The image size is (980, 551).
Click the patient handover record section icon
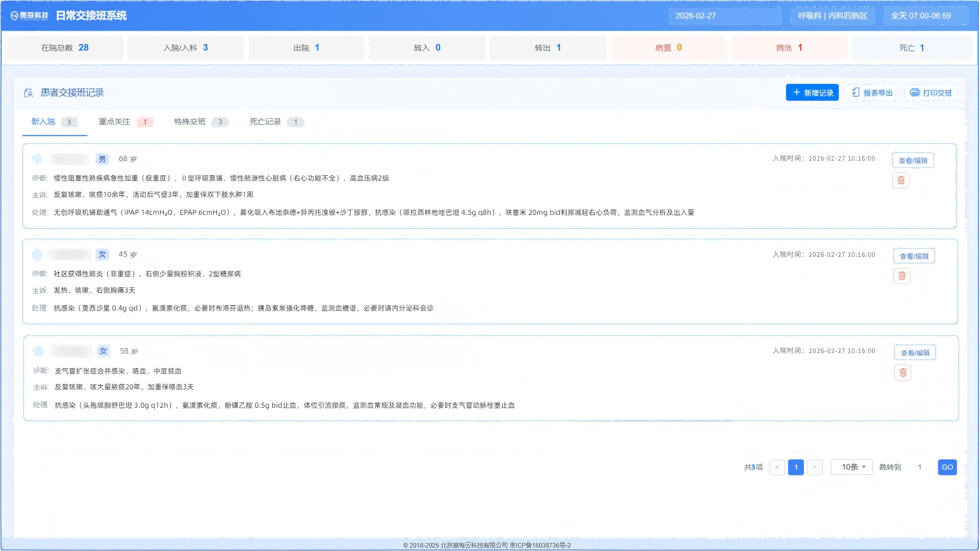28,92
